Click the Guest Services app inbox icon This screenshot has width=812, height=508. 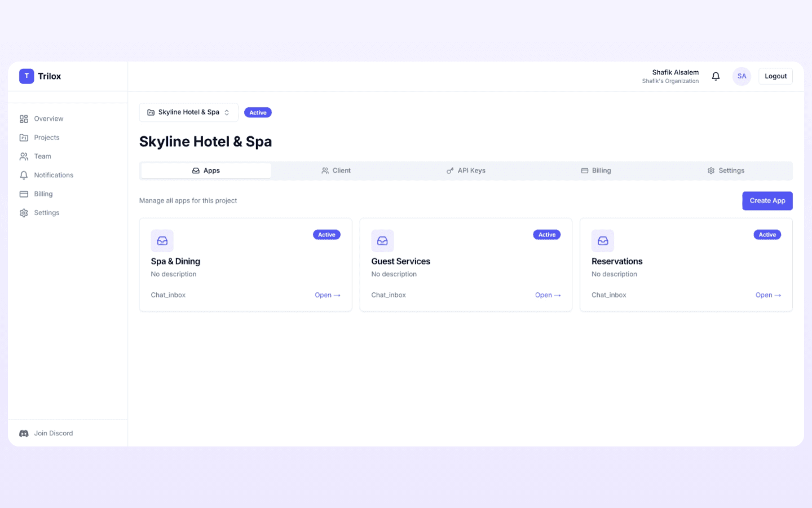point(382,240)
